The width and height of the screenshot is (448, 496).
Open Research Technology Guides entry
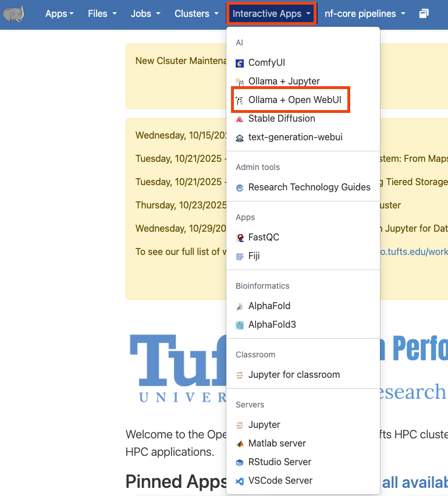coord(303,187)
